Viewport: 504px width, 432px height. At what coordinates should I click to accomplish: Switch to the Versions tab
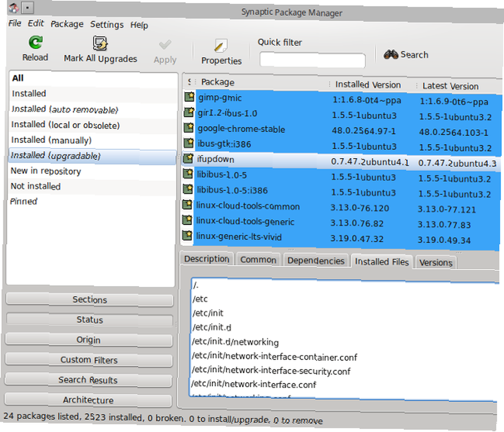(435, 263)
